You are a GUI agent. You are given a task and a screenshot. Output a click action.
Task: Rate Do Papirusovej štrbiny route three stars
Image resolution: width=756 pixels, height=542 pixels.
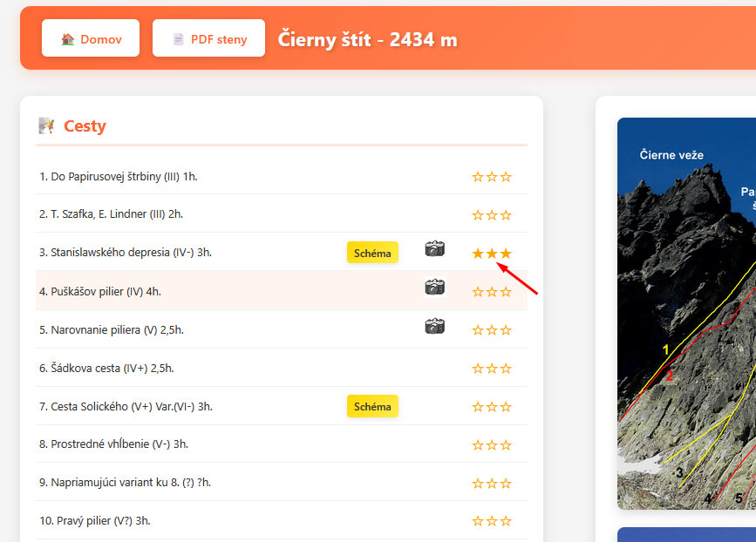pyautogui.click(x=506, y=177)
